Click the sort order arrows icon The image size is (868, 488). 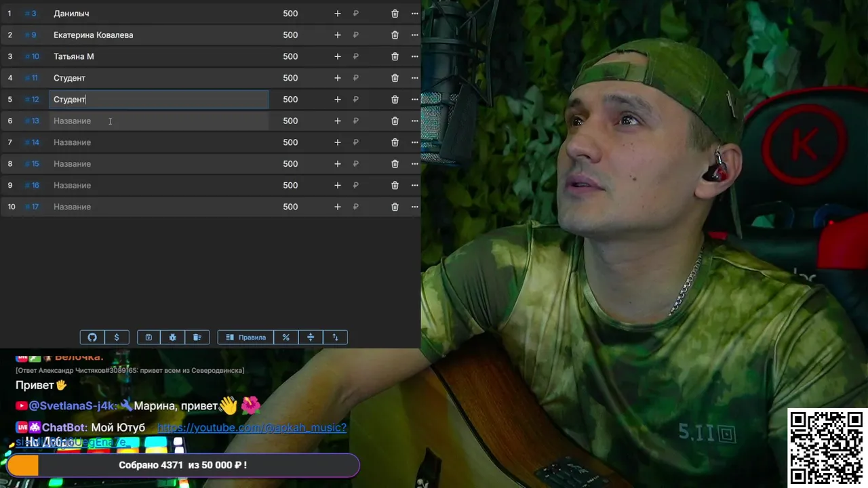[335, 338]
